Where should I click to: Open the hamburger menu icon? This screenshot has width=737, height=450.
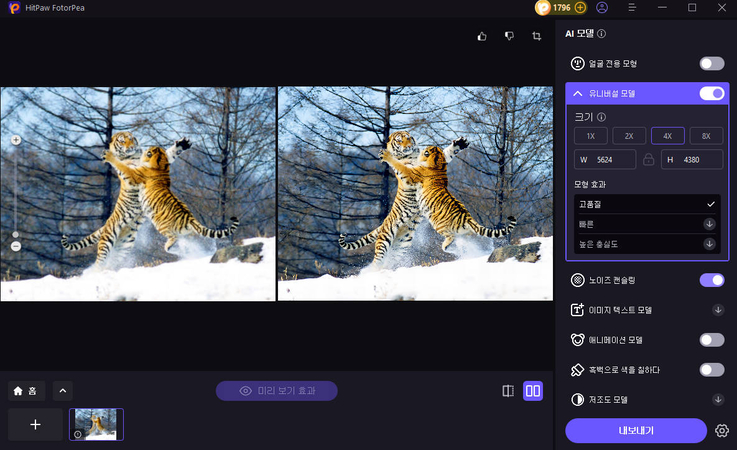click(632, 8)
